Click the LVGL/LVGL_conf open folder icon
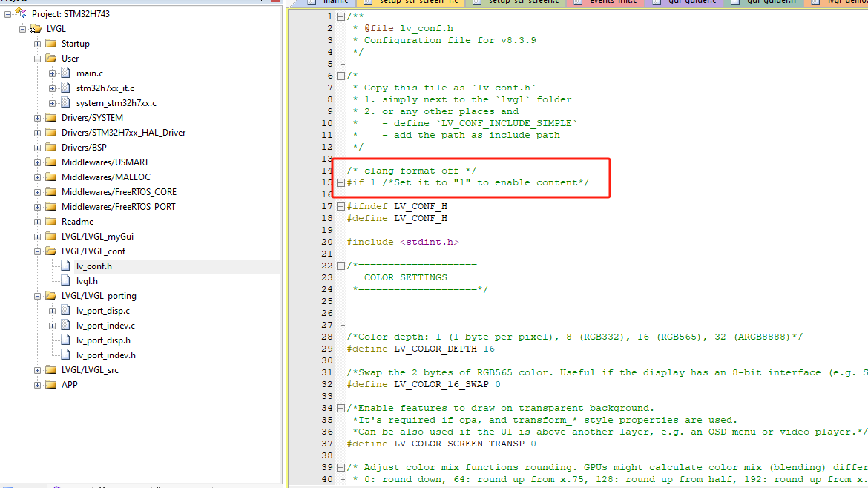Screen dimensions: 868x488 [x=51, y=251]
